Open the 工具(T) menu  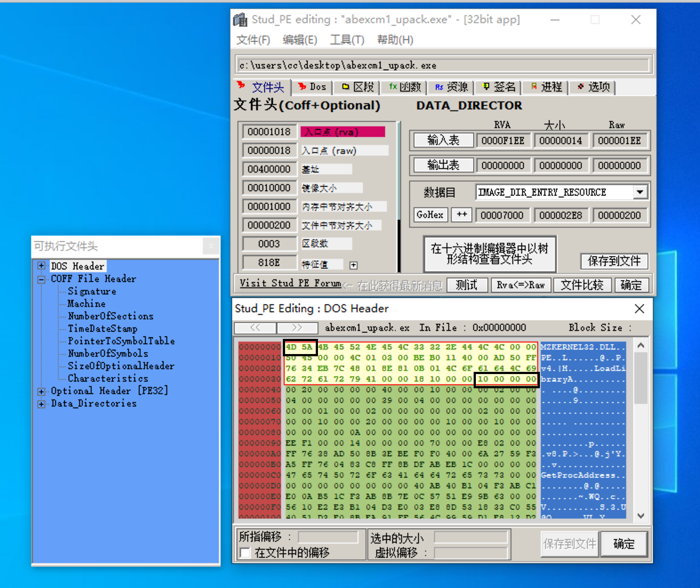pyautogui.click(x=347, y=40)
